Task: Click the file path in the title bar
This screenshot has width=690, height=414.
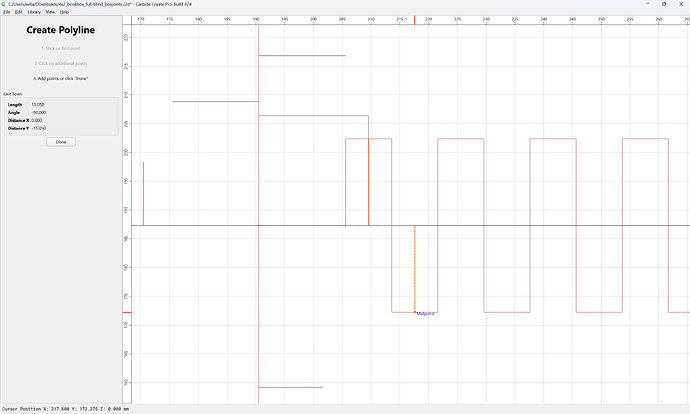Action: tap(69, 4)
